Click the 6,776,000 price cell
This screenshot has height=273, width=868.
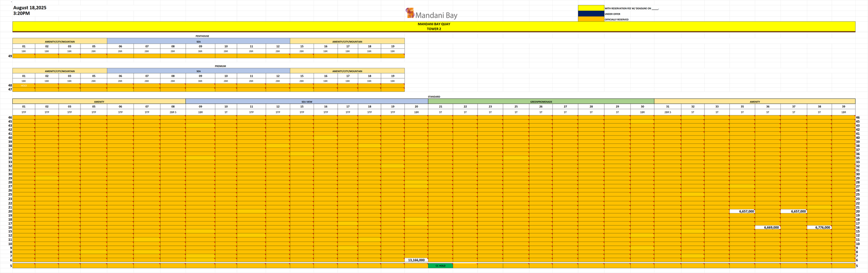819,228
